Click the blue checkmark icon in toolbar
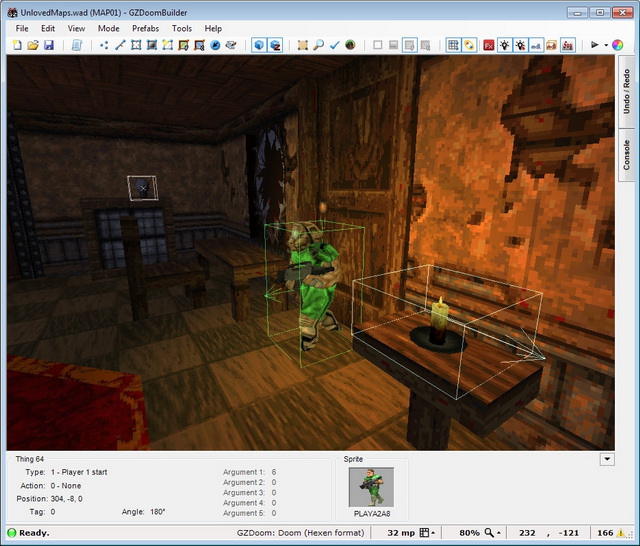 click(335, 45)
